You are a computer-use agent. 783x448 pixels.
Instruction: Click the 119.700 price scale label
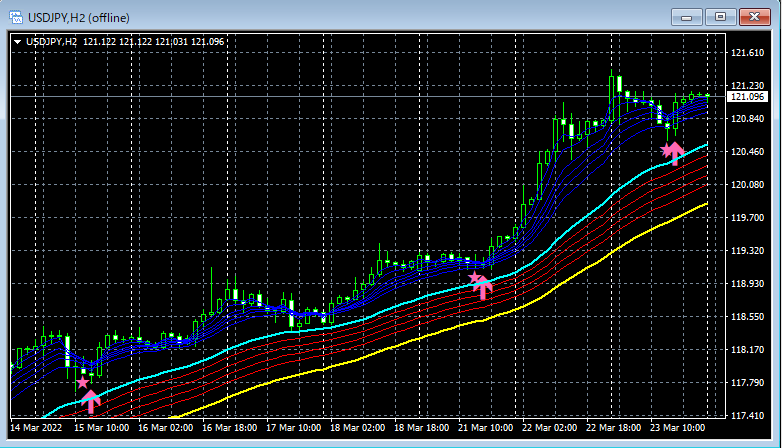(748, 218)
